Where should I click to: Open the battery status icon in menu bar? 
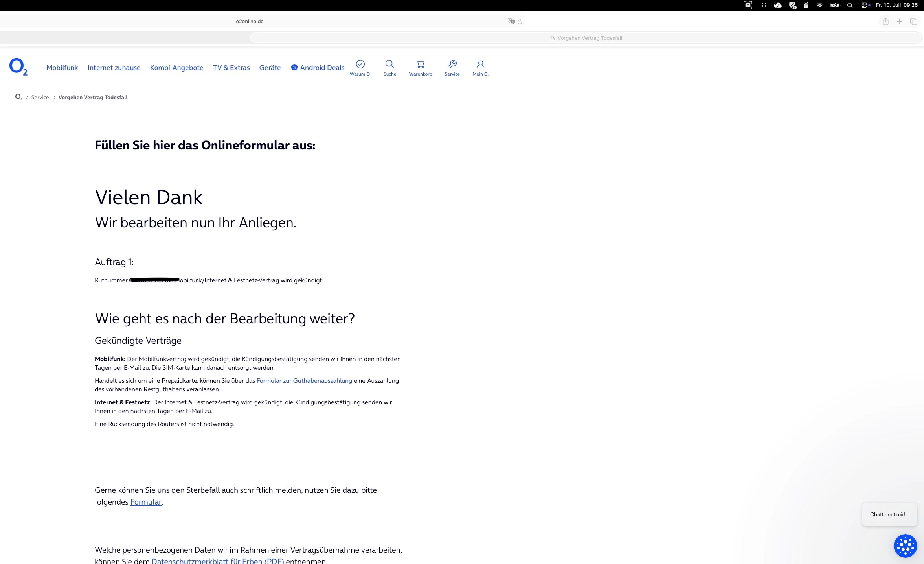[x=835, y=5]
